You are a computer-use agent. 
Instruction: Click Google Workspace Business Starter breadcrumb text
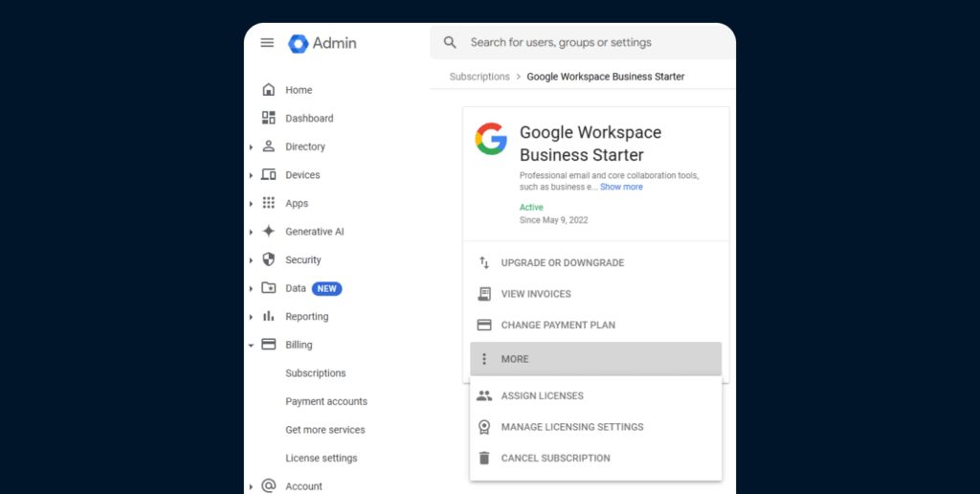coord(606,77)
